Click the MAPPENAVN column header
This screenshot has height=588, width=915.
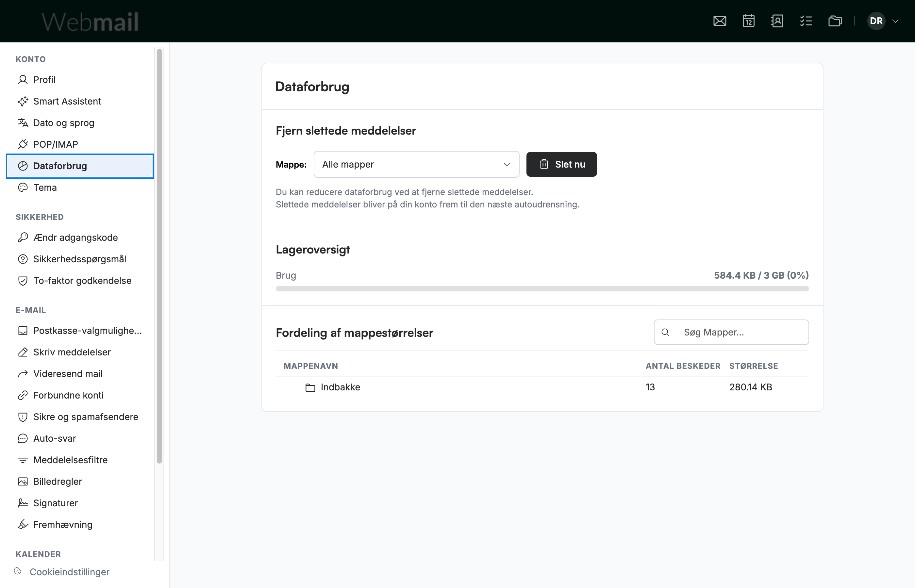click(310, 366)
